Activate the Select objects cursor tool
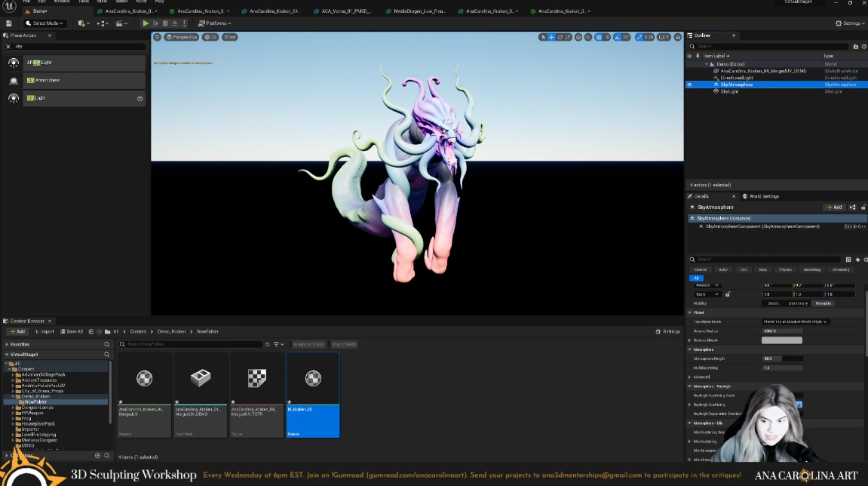Image resolution: width=868 pixels, height=486 pixels. point(543,37)
